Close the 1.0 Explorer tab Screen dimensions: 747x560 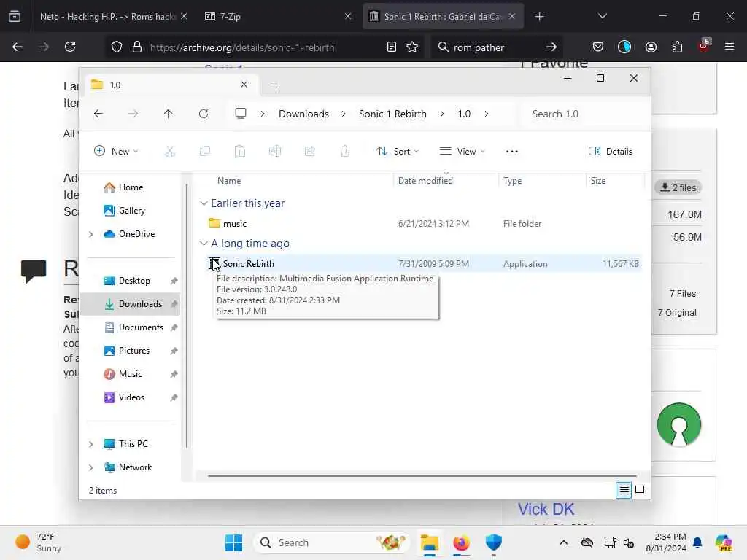[244, 85]
